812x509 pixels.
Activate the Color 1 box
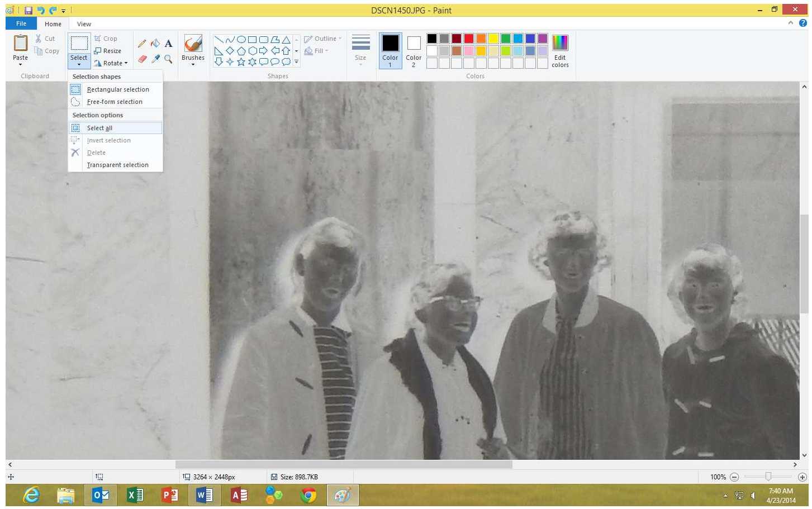point(390,50)
